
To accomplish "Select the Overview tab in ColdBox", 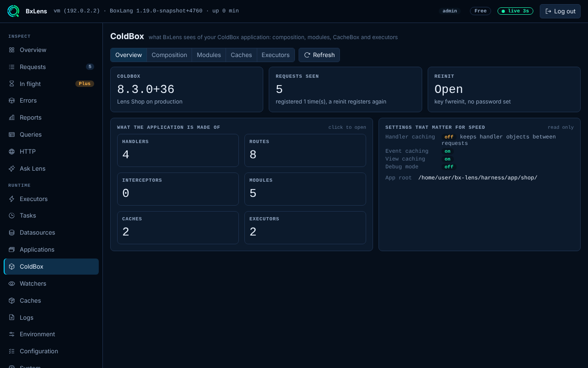I will pos(129,55).
